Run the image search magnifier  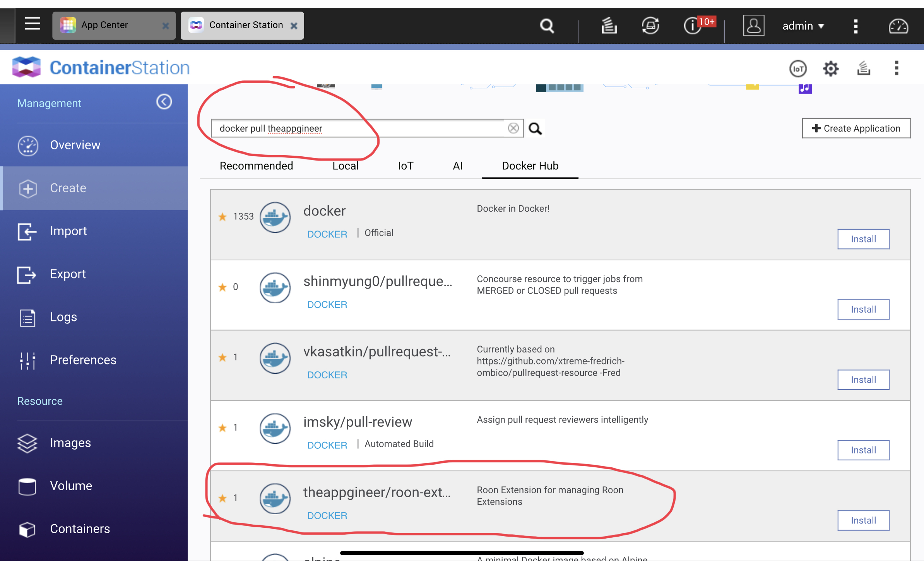[x=535, y=128]
